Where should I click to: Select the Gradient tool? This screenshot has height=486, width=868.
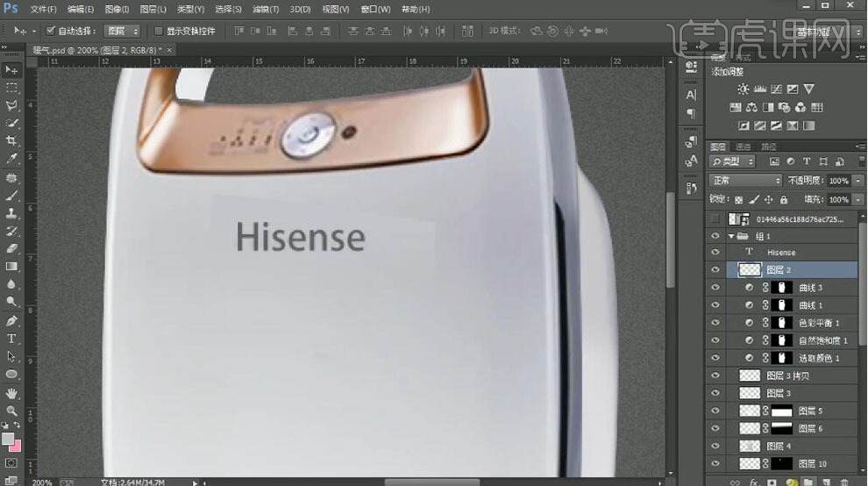click(x=11, y=267)
